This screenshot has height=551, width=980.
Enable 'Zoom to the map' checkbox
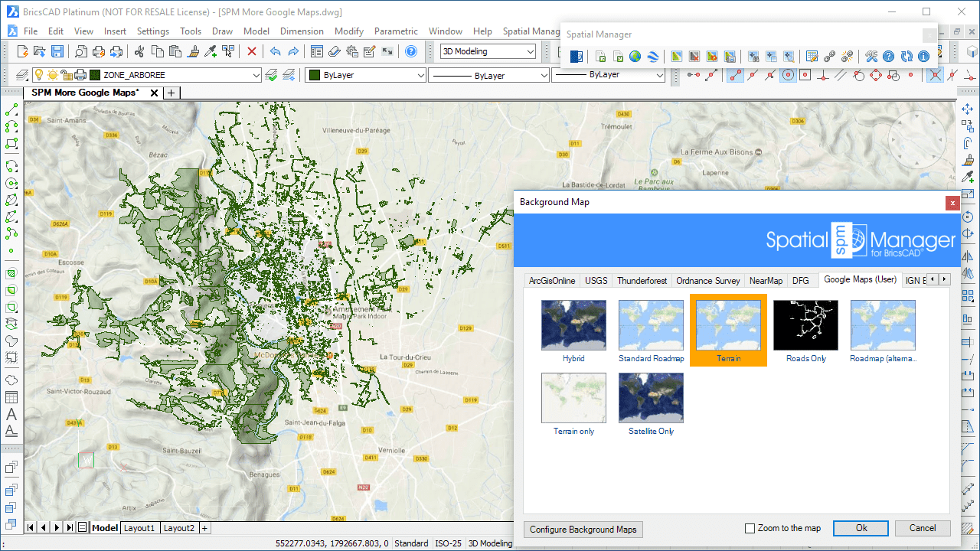coord(750,528)
